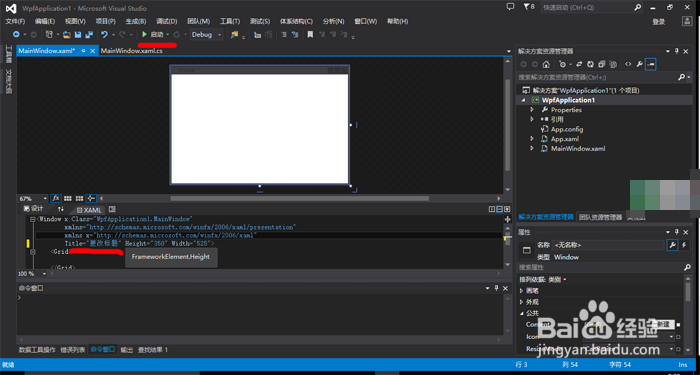Click the 查找结果 1 tab
Viewport: 700px width, 375px height.
coord(153,350)
